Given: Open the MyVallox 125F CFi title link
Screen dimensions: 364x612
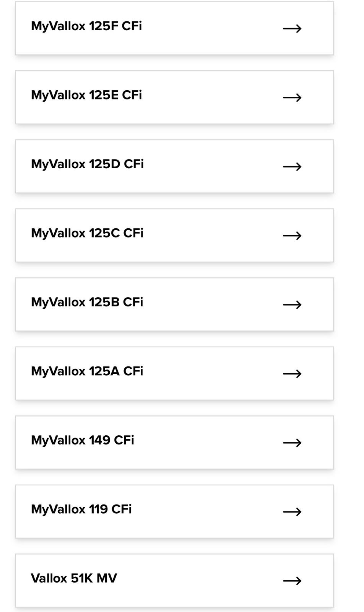Looking at the screenshot, I should [x=86, y=26].
